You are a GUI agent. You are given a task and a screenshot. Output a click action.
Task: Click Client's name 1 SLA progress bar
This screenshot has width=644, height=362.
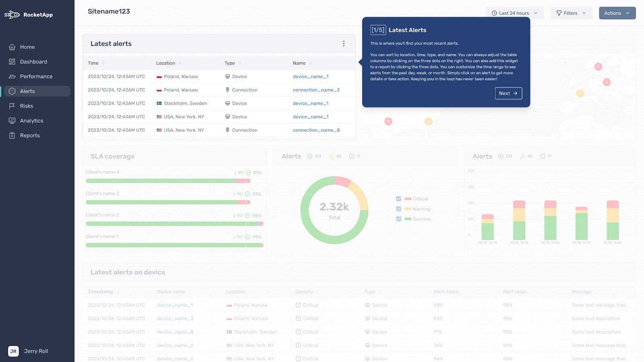[174, 245]
